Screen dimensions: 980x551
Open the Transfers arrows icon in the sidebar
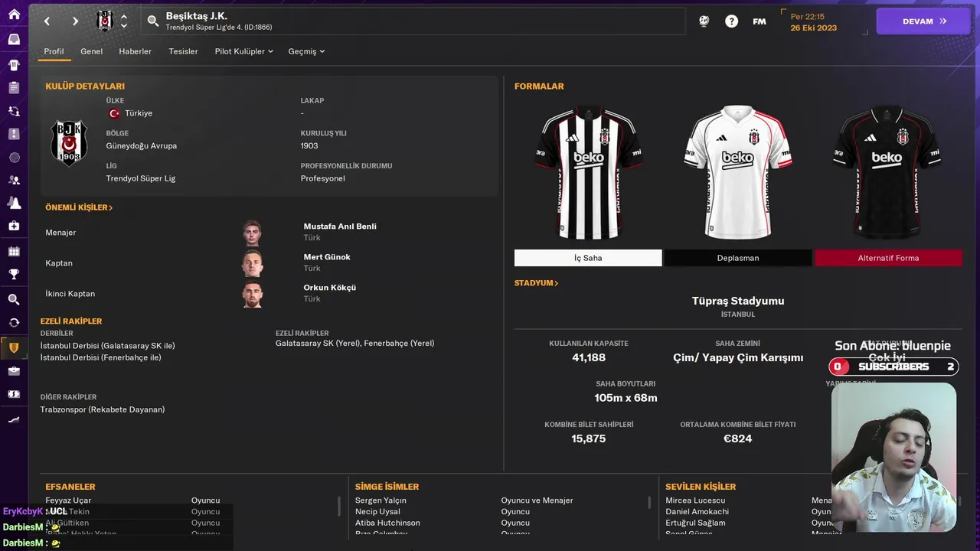[x=14, y=323]
